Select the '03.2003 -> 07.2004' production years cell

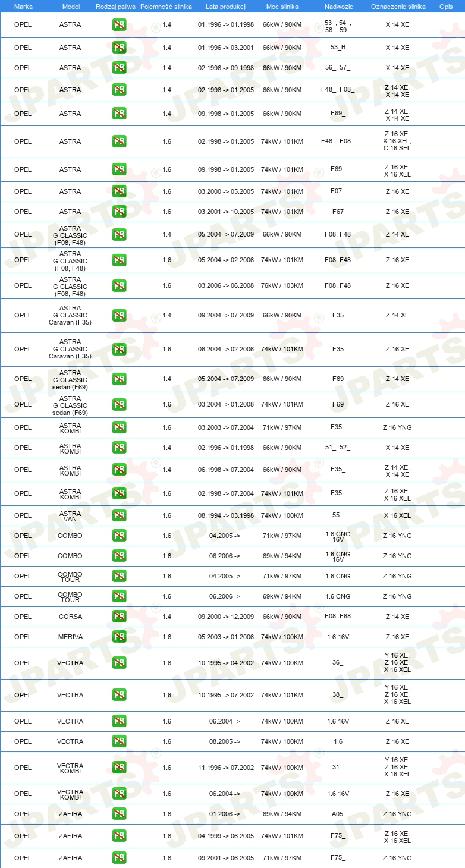tap(226, 427)
